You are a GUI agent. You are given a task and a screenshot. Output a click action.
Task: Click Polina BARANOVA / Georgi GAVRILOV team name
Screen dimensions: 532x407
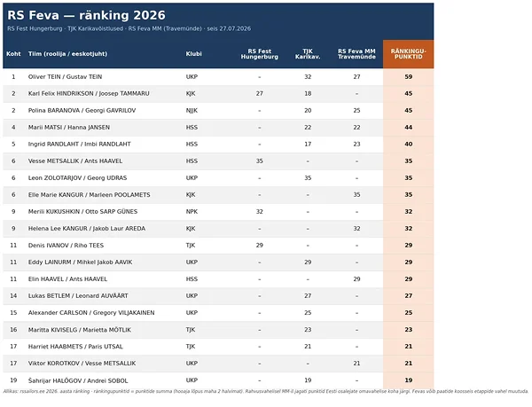[82, 111]
